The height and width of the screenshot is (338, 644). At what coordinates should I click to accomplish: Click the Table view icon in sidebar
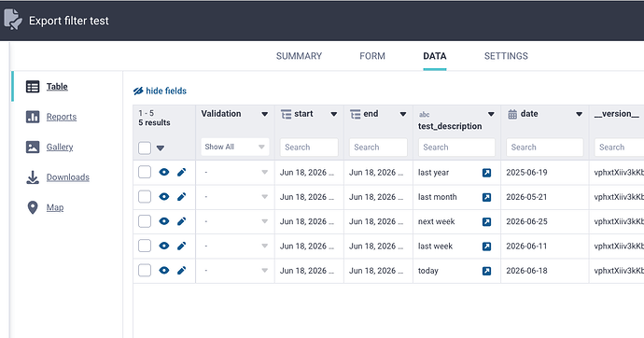(x=33, y=87)
